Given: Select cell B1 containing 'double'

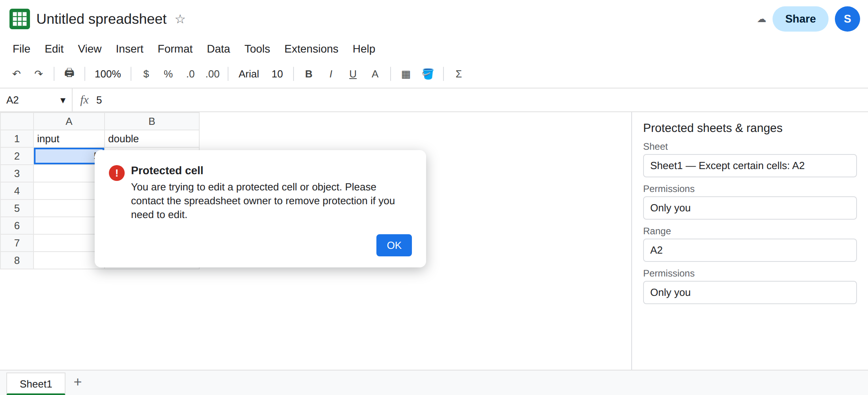Looking at the screenshot, I should pyautogui.click(x=152, y=139).
